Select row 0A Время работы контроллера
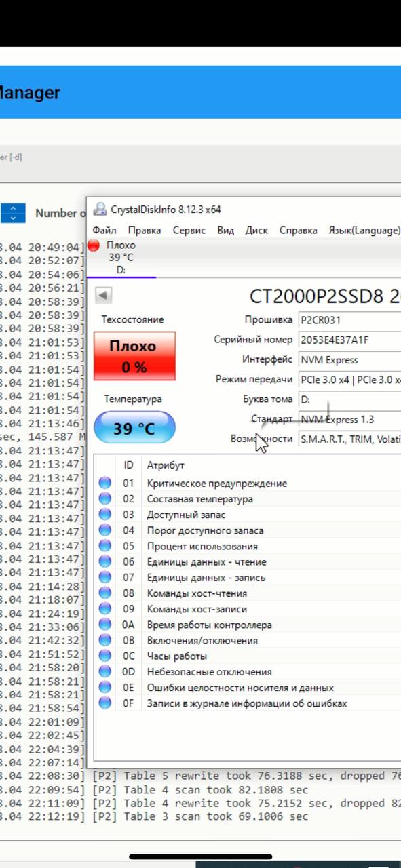The width and height of the screenshot is (401, 868). coord(248,625)
